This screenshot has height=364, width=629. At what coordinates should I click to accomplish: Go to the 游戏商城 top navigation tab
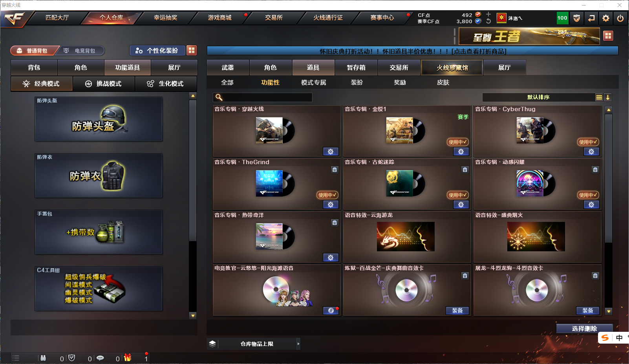coord(220,18)
